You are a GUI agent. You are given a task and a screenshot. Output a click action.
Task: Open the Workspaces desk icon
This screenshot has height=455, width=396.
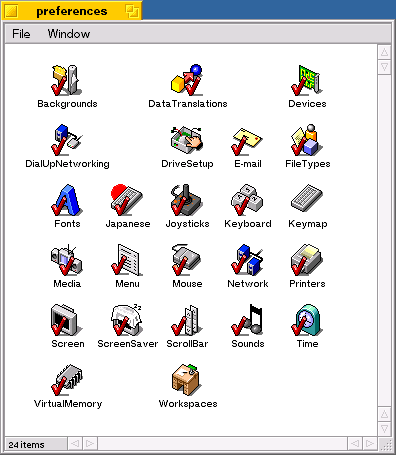pos(187,380)
